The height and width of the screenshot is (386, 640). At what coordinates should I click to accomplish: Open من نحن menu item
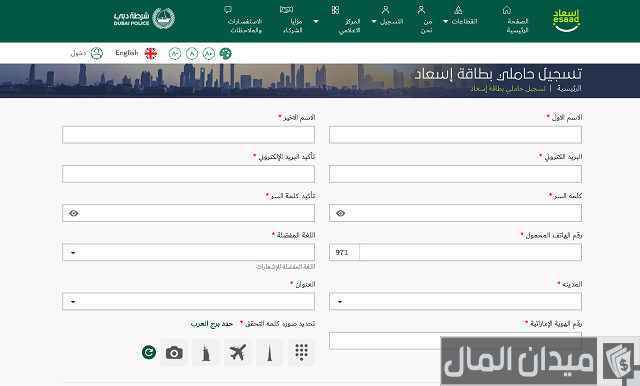coord(427,25)
